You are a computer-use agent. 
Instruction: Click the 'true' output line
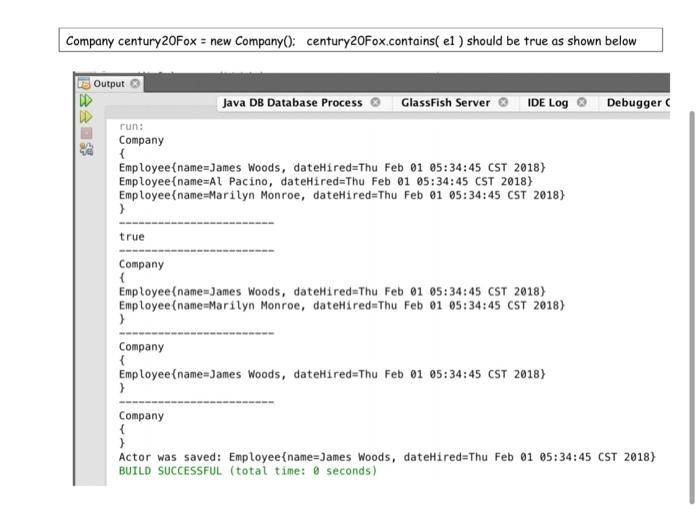pyautogui.click(x=132, y=237)
